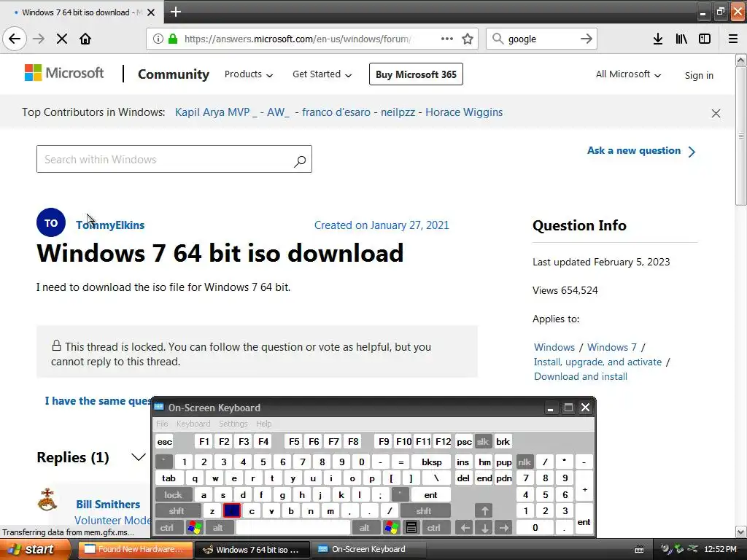Bookmark this page with the star
This screenshot has height=560, width=747.
tap(468, 39)
